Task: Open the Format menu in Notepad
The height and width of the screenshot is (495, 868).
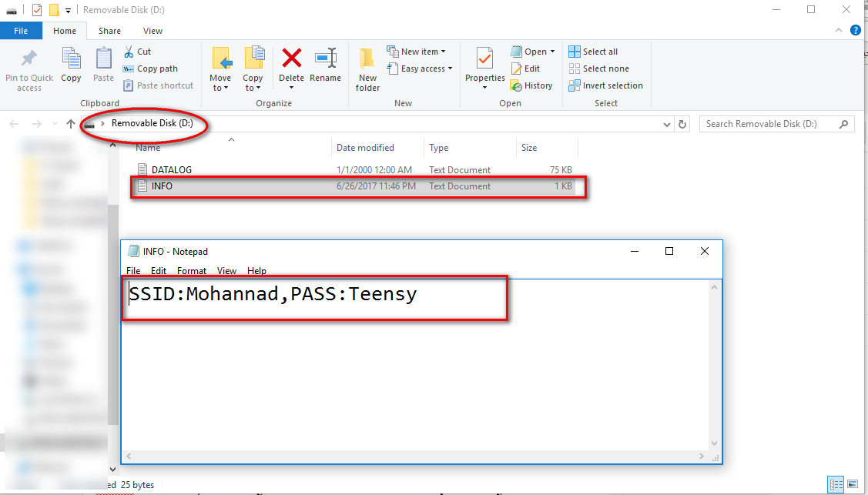Action: (192, 270)
